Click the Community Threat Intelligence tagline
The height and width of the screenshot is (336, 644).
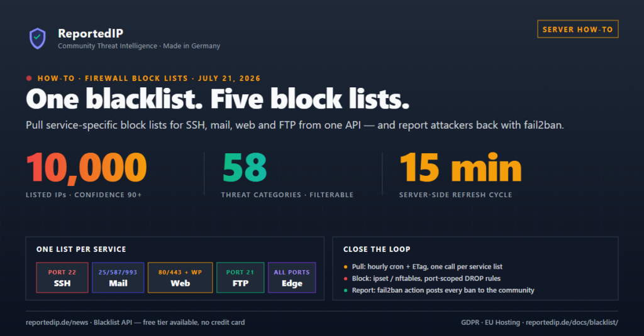tap(139, 46)
